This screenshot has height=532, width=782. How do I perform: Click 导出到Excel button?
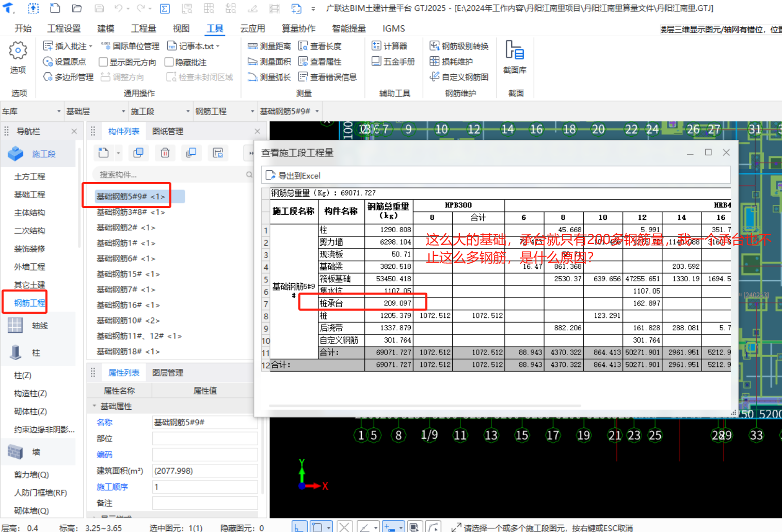[293, 175]
